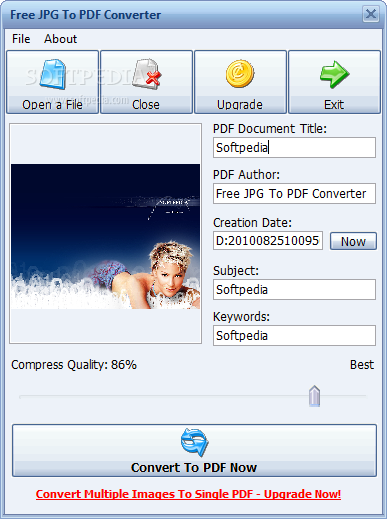
Task: Click the loaded image preview thumbnail
Action: click(105, 236)
